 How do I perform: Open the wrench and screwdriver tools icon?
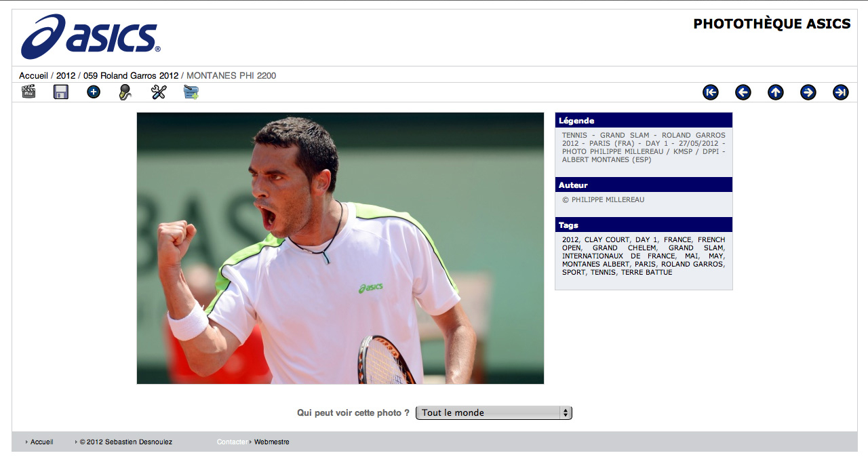coord(159,92)
